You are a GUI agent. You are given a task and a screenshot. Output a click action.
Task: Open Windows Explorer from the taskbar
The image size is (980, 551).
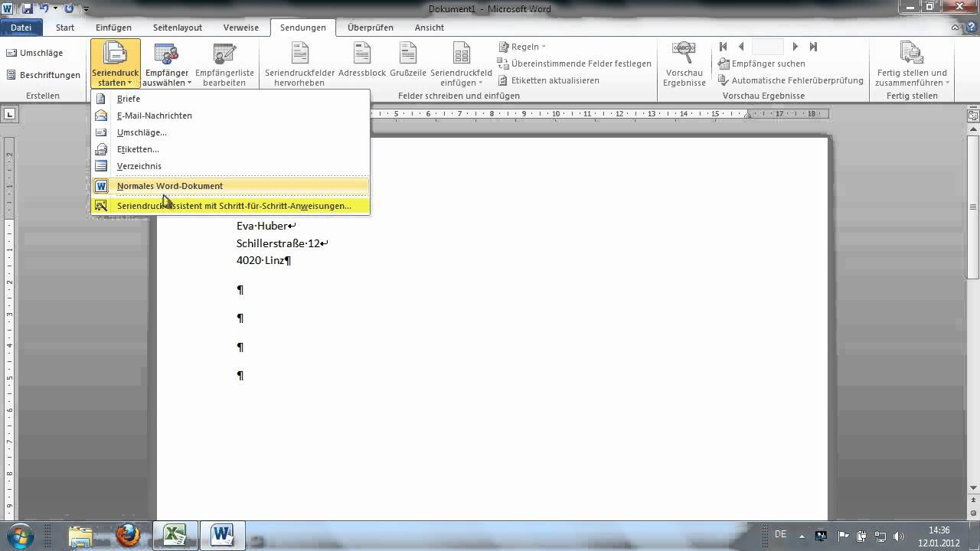click(80, 535)
